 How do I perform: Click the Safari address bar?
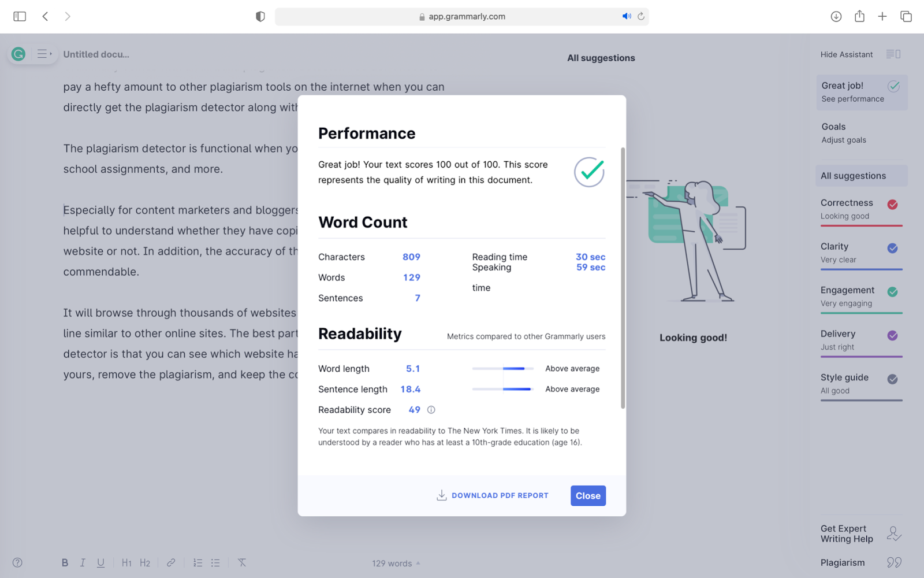462,16
